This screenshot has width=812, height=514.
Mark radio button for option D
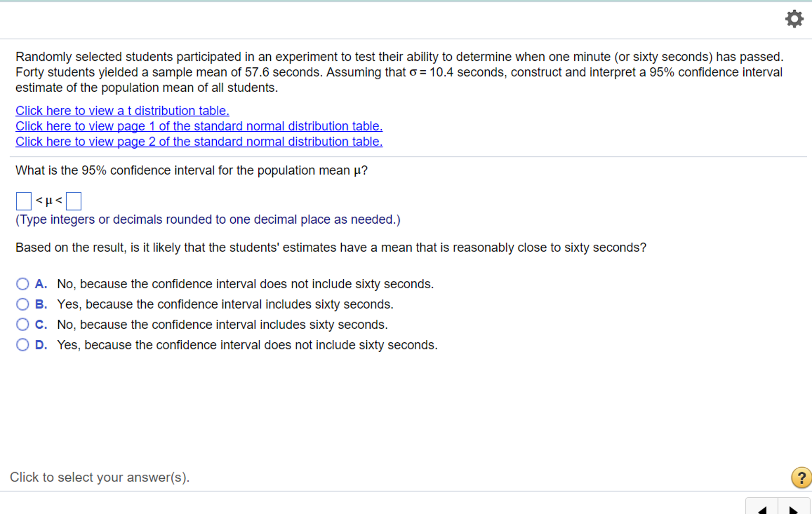tap(23, 345)
